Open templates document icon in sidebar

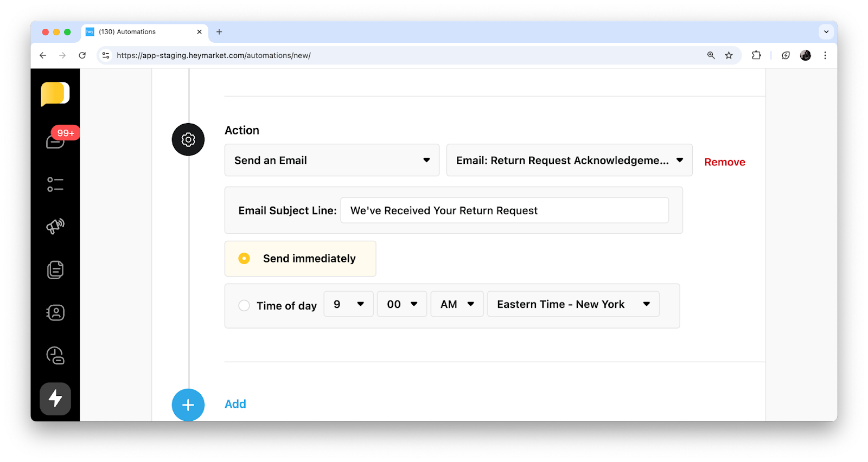pos(55,269)
